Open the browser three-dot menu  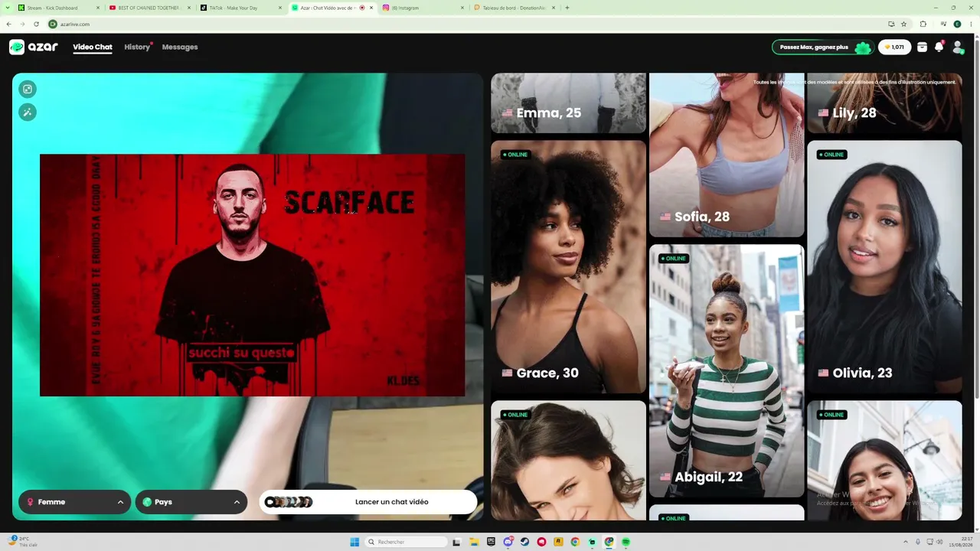(971, 24)
